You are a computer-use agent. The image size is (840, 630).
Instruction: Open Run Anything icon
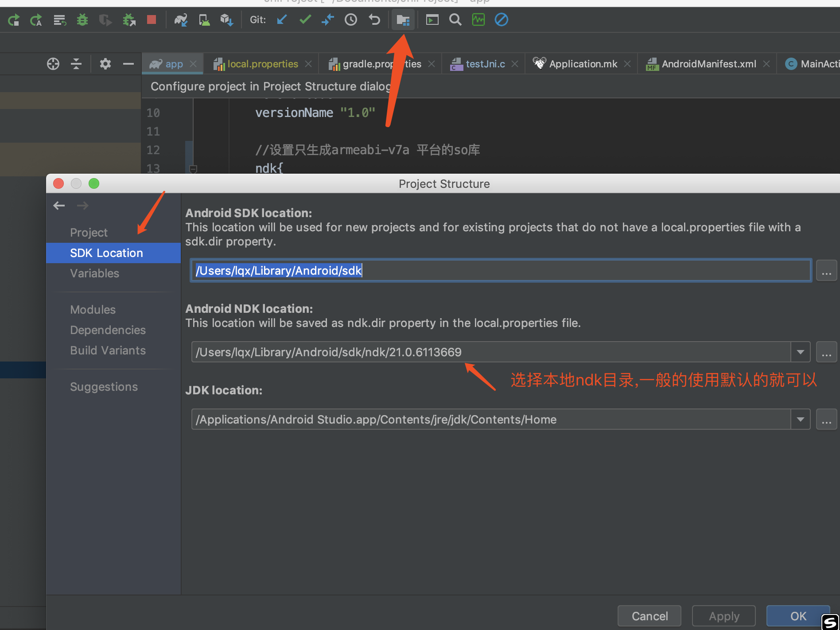click(x=432, y=20)
